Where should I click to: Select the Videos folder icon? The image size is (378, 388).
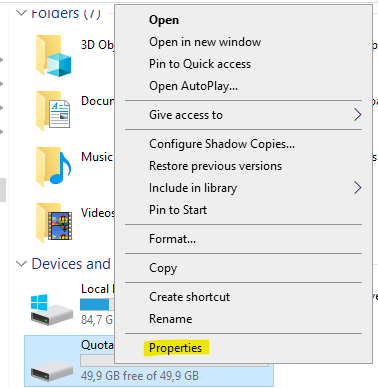53,222
